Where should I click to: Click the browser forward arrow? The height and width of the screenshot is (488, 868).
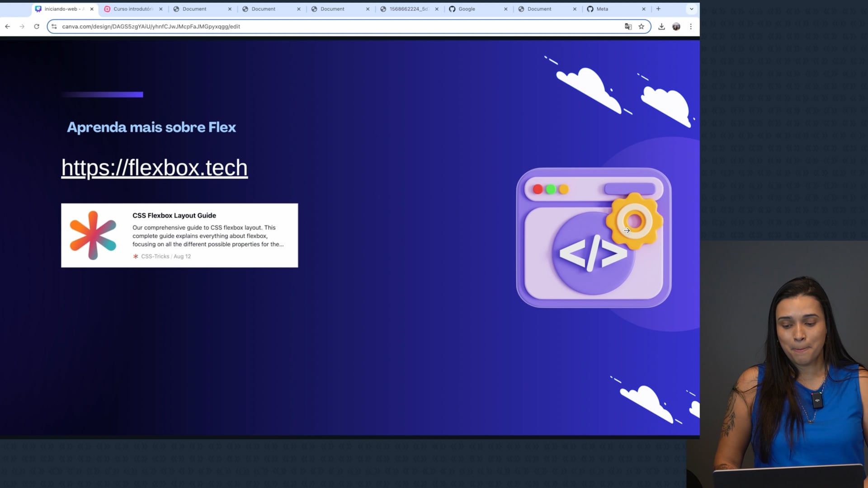[22, 27]
